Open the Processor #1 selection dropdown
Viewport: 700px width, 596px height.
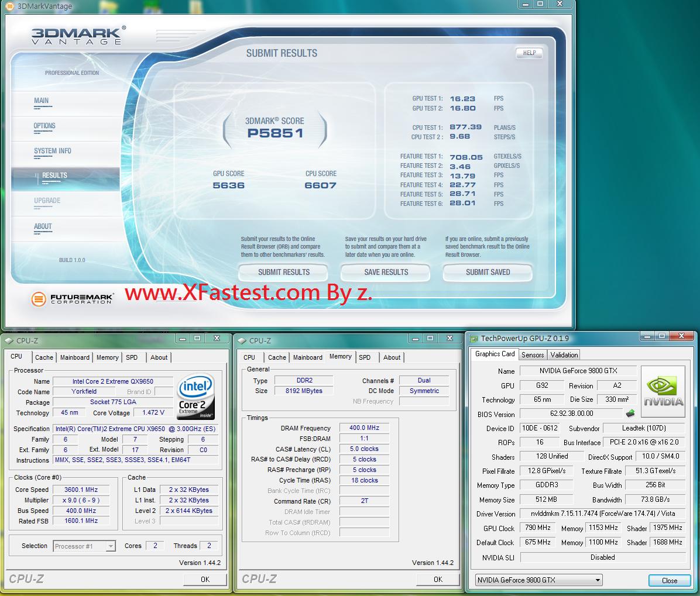click(x=84, y=546)
